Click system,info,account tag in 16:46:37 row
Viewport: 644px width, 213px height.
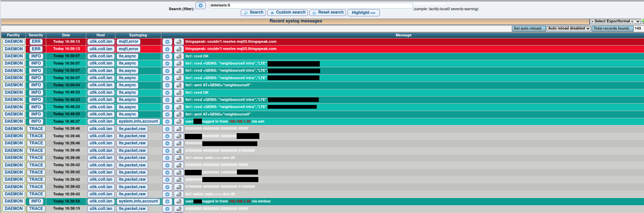pyautogui.click(x=138, y=122)
